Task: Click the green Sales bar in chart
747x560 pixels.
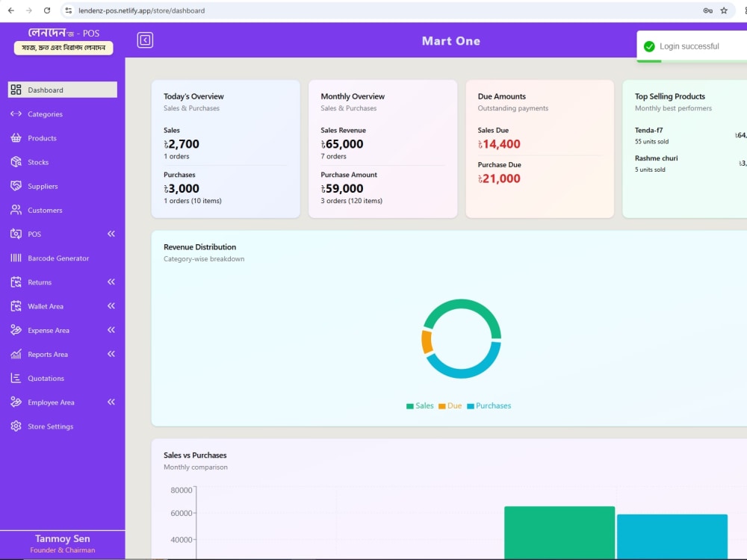Action: click(560, 532)
